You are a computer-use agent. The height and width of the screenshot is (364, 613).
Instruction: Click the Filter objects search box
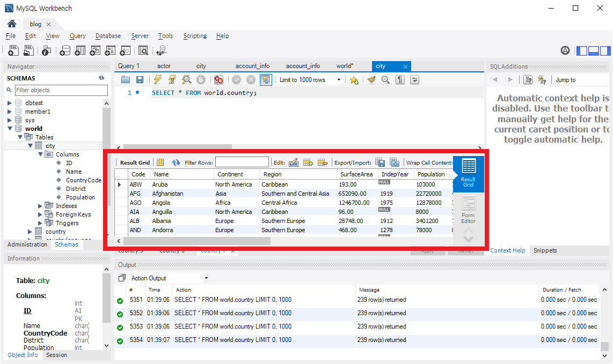(61, 90)
